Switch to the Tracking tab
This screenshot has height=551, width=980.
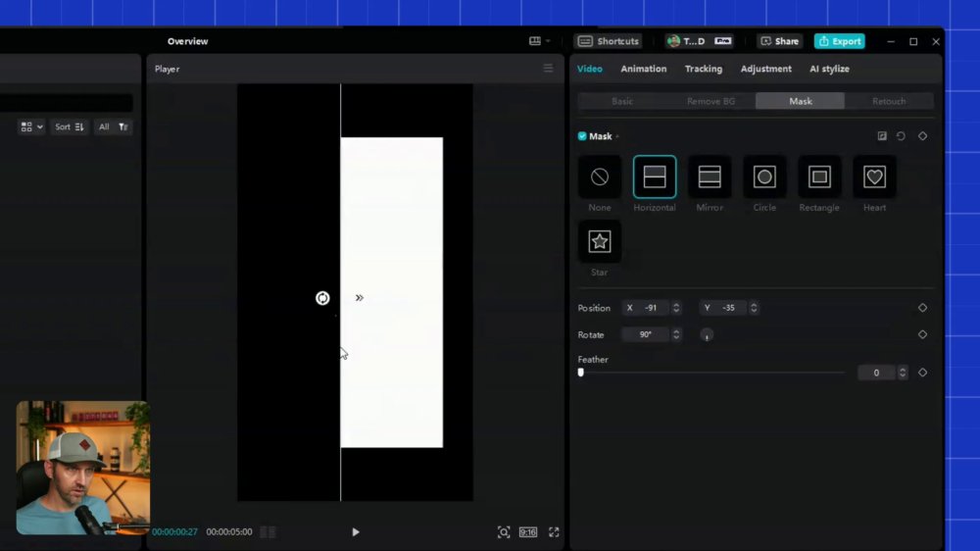coord(703,69)
